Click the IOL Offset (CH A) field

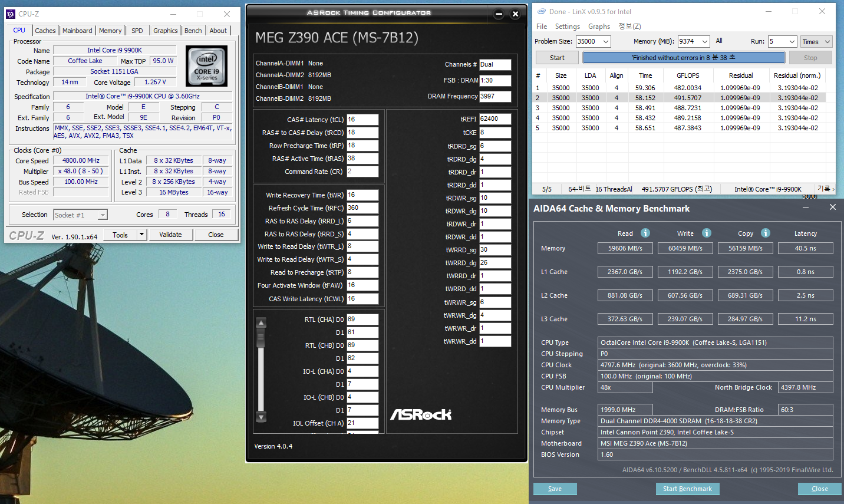(x=362, y=423)
